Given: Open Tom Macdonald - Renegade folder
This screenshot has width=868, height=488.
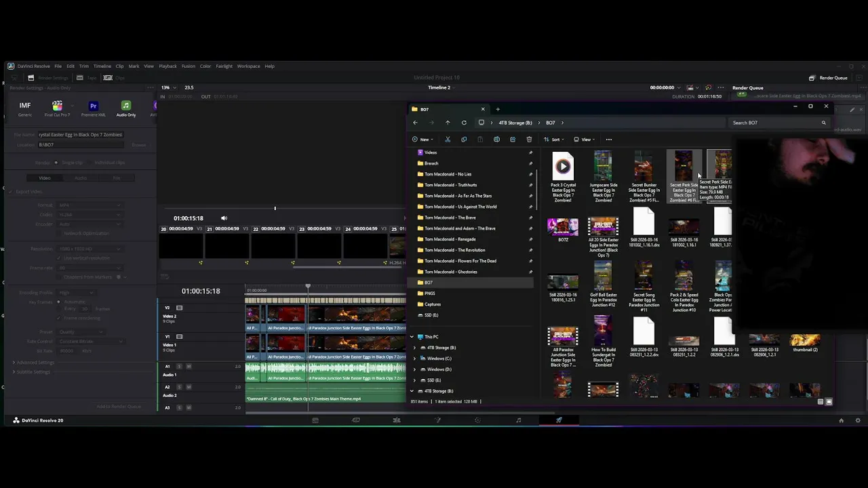Looking at the screenshot, I should (x=450, y=239).
